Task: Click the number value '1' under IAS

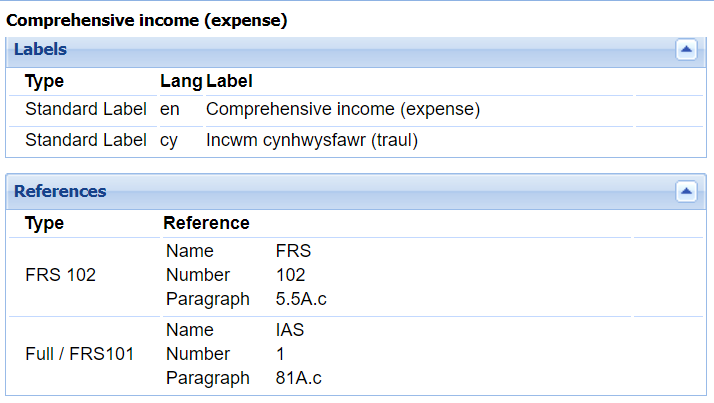Action: pyautogui.click(x=280, y=354)
